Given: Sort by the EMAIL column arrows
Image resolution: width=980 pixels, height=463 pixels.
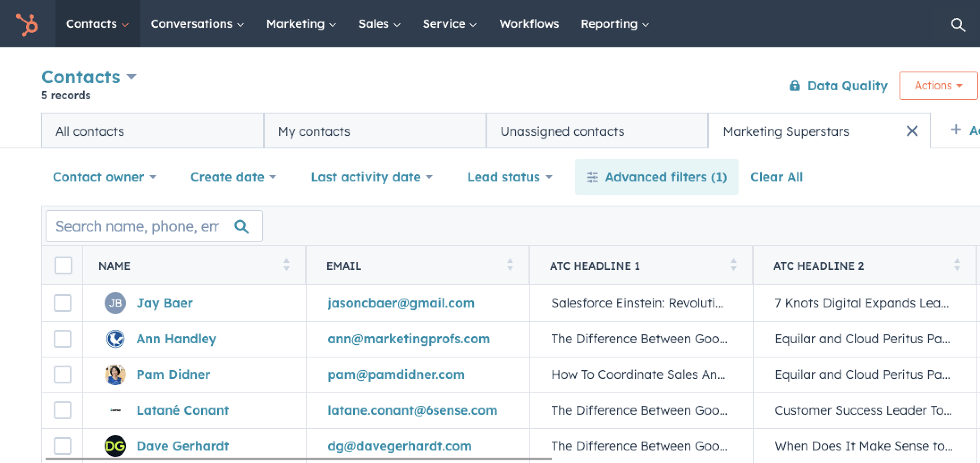Looking at the screenshot, I should tap(510, 265).
